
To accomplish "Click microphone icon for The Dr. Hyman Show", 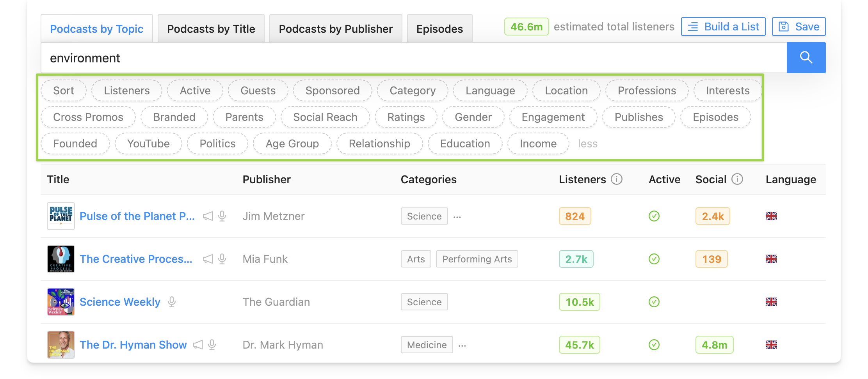I will (212, 345).
